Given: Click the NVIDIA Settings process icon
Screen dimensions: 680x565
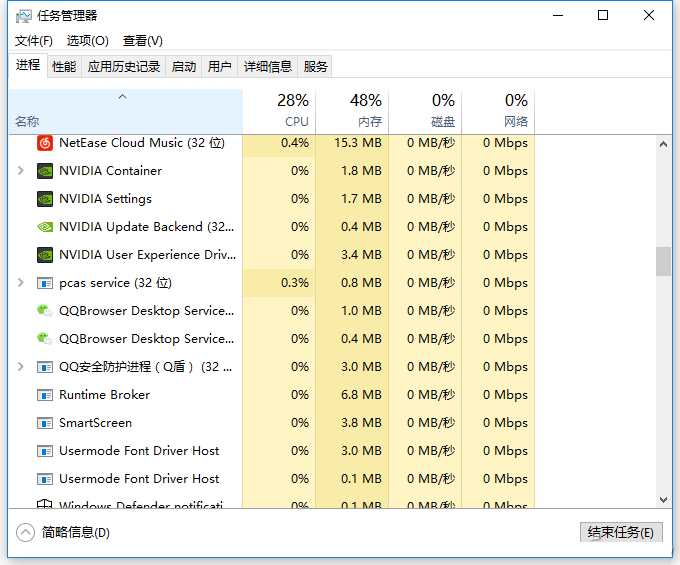Looking at the screenshot, I should [45, 199].
